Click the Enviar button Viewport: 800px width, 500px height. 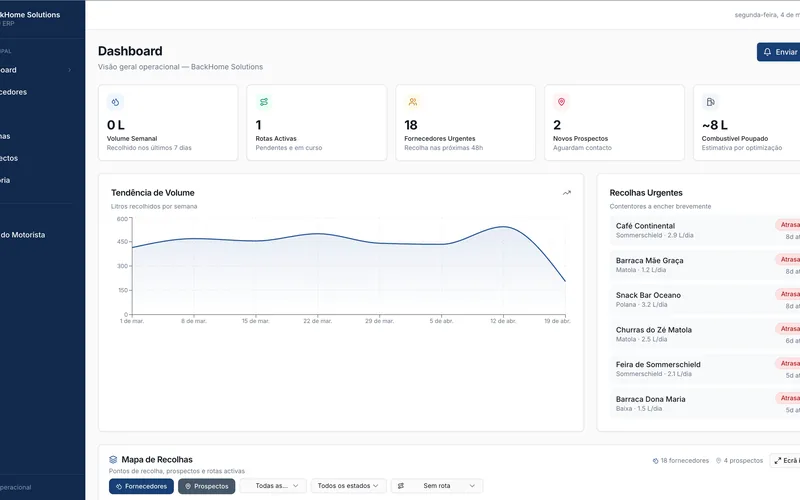[x=779, y=52]
